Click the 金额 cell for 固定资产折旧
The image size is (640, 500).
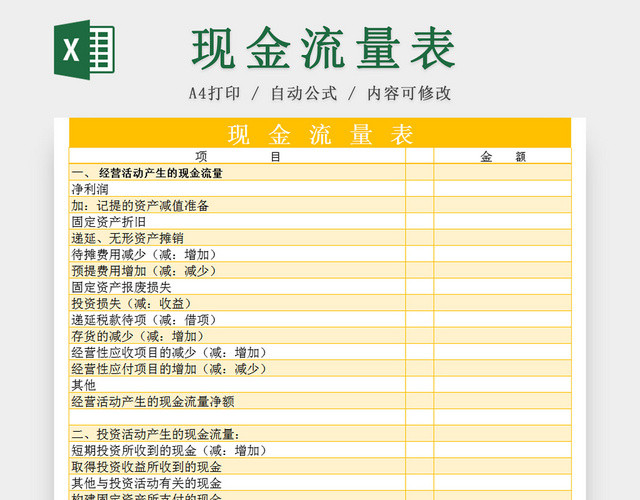[502, 221]
